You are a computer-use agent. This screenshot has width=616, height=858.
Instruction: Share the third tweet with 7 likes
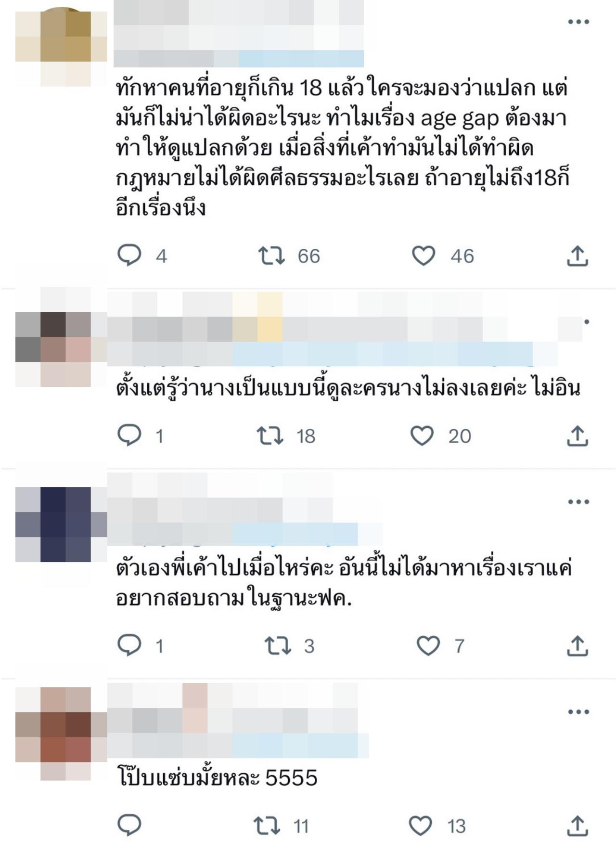tap(577, 646)
